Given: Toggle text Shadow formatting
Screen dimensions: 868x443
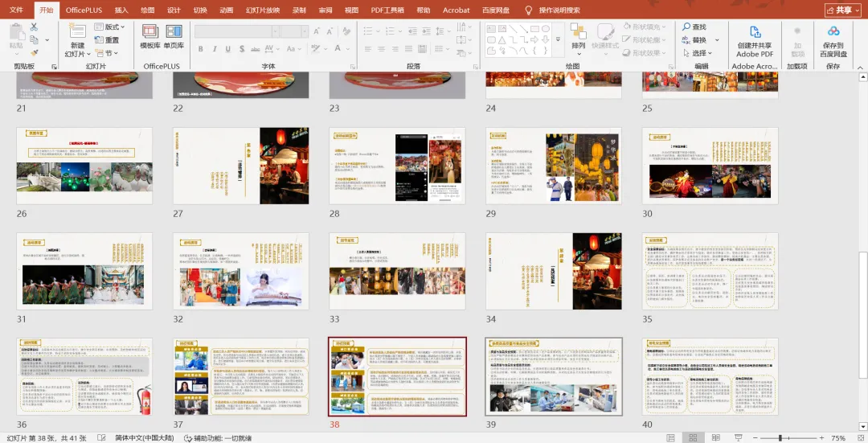Looking at the screenshot, I should (x=242, y=49).
